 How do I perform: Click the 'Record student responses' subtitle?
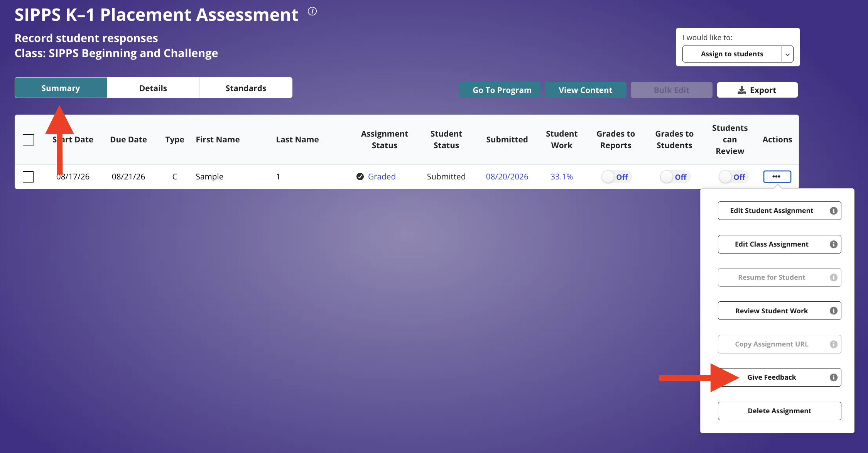click(x=86, y=38)
